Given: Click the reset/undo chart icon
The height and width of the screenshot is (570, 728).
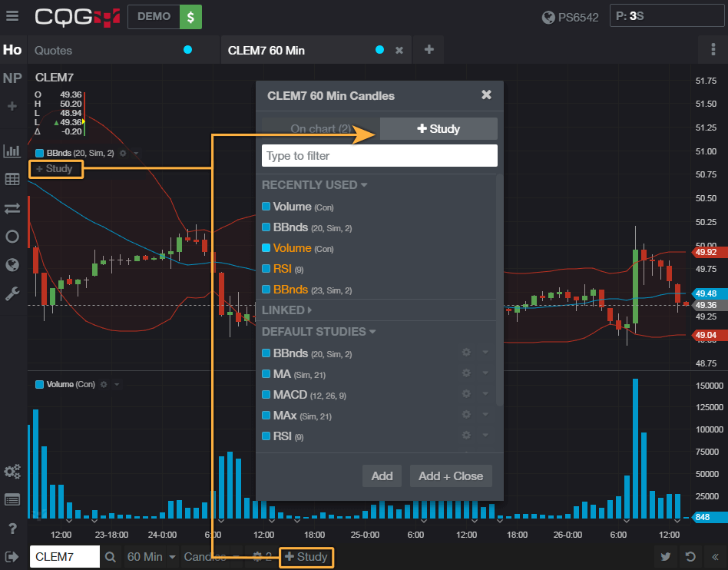Looking at the screenshot, I should click(x=691, y=557).
